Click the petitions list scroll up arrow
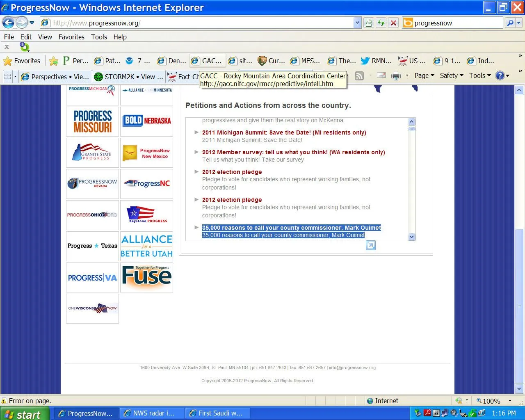This screenshot has width=525, height=420. 412,121
